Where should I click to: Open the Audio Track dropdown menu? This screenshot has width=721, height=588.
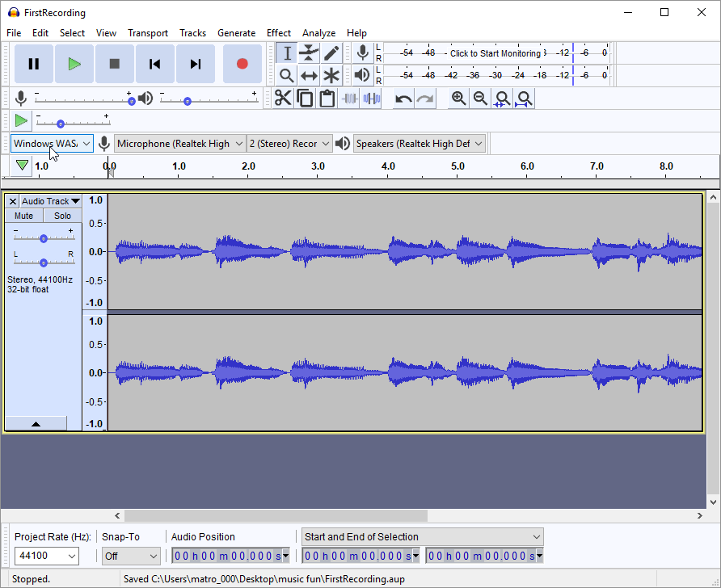[51, 201]
